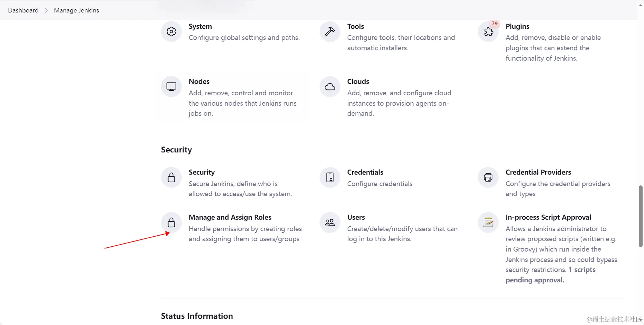Open the Manage and Assign Roles link

(230, 217)
